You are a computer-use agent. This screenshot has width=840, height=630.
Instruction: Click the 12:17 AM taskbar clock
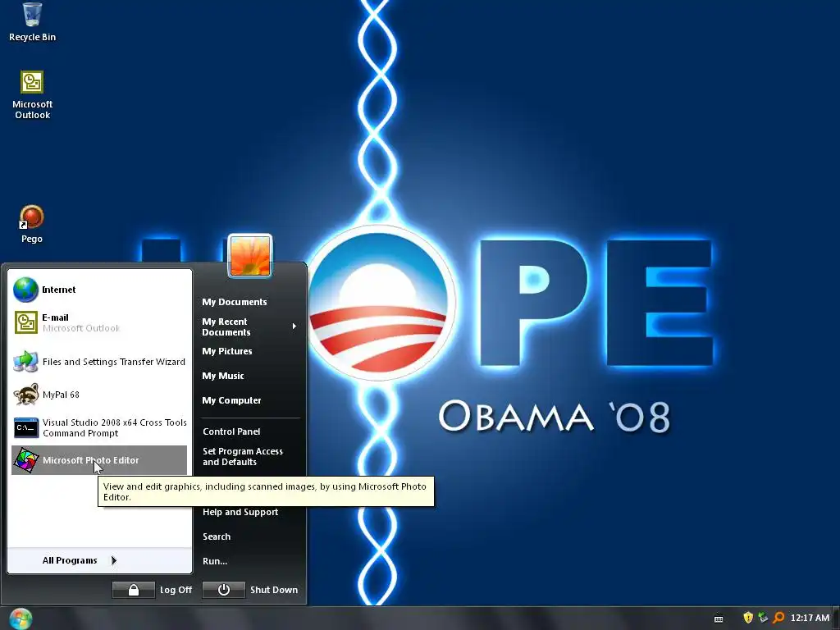click(810, 618)
